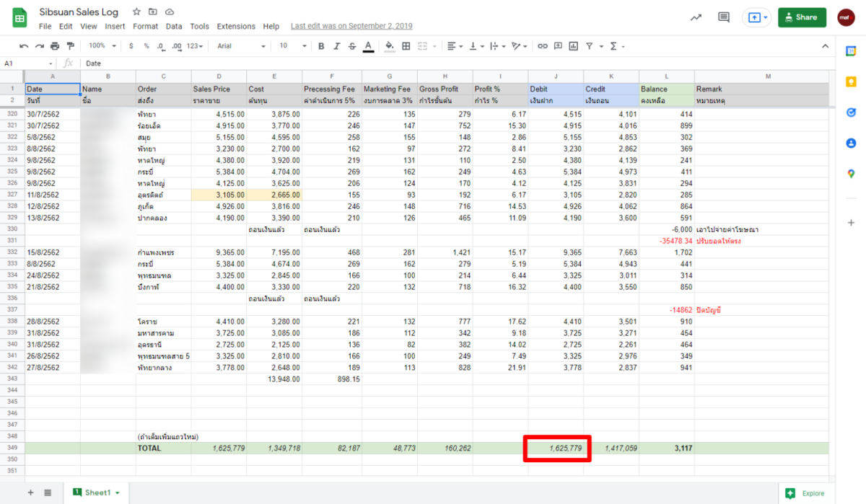Star the Sibsuan Sales Log document

pos(137,12)
